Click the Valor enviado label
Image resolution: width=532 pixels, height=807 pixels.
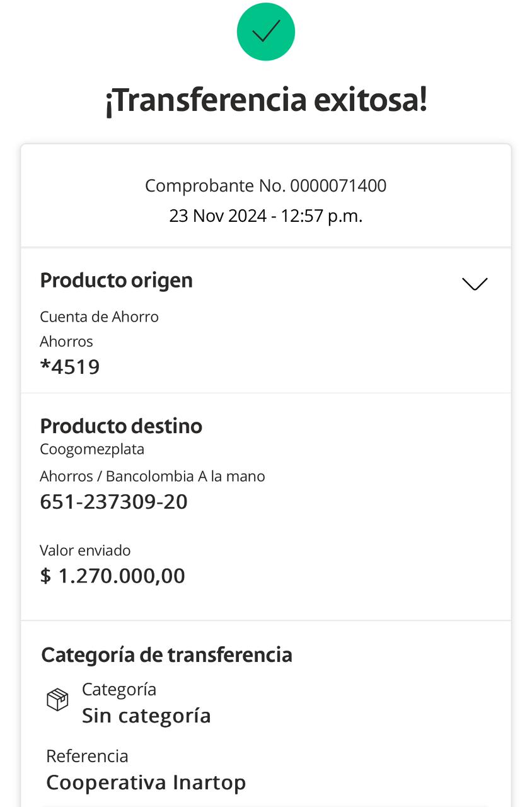click(85, 550)
